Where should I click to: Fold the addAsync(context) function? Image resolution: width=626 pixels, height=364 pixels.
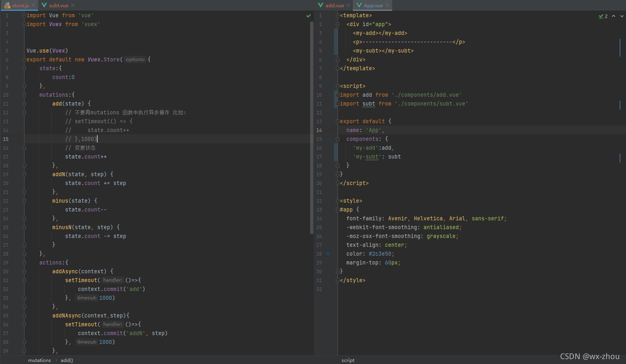[24, 271]
